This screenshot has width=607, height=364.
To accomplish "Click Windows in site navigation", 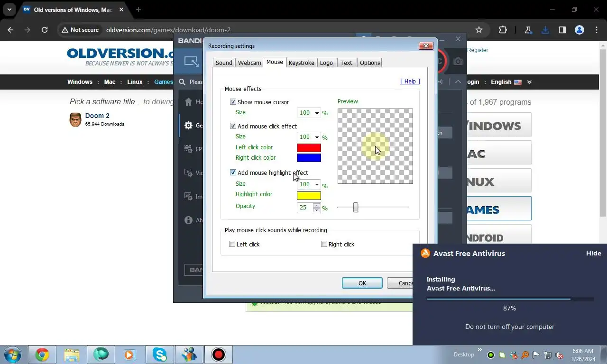I will point(80,82).
